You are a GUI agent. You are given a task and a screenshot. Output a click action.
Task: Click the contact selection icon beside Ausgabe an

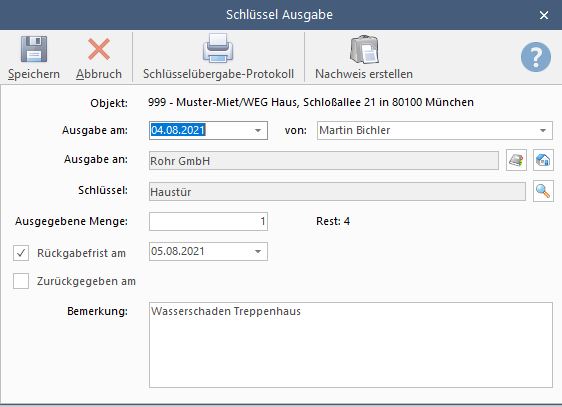point(516,160)
